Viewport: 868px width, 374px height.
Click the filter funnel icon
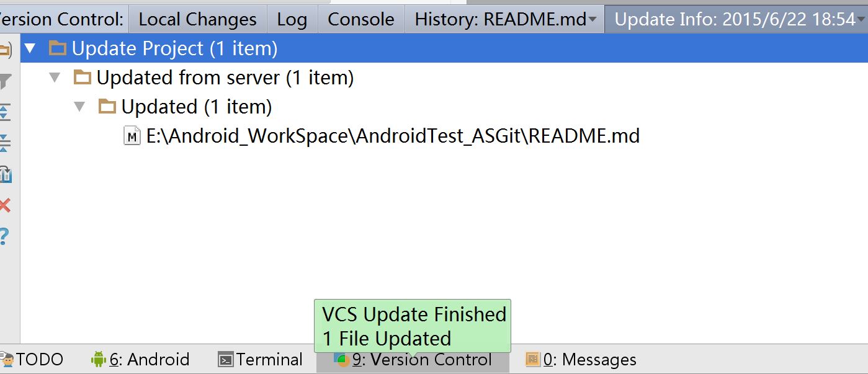coord(4,81)
